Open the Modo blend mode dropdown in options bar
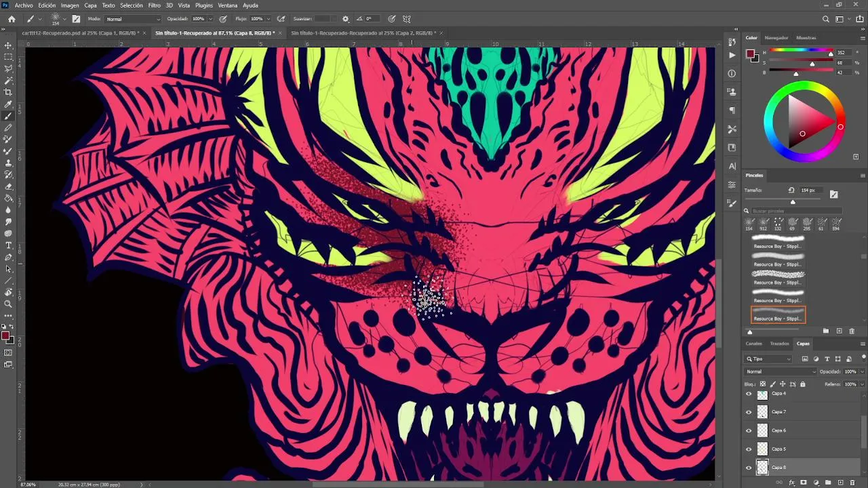The image size is (868, 488). click(x=133, y=19)
